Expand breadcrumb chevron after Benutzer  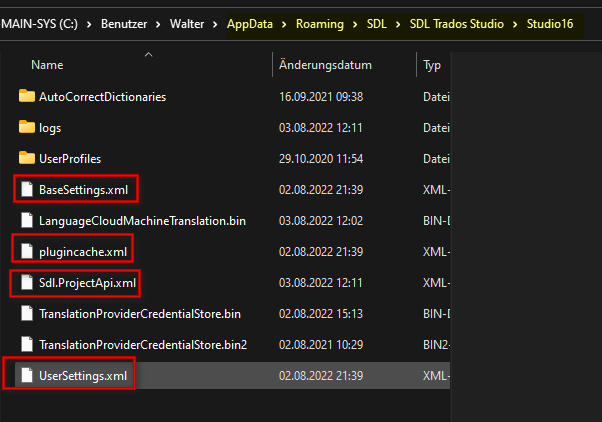point(158,25)
